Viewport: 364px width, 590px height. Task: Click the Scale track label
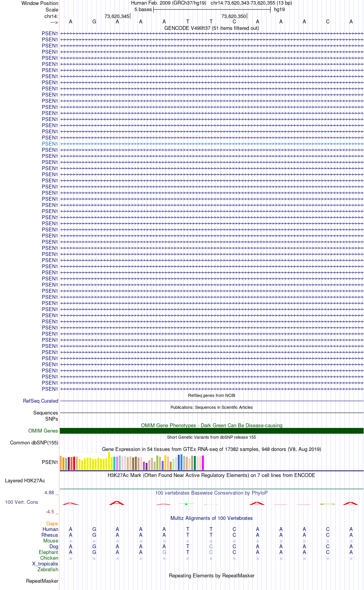point(52,10)
